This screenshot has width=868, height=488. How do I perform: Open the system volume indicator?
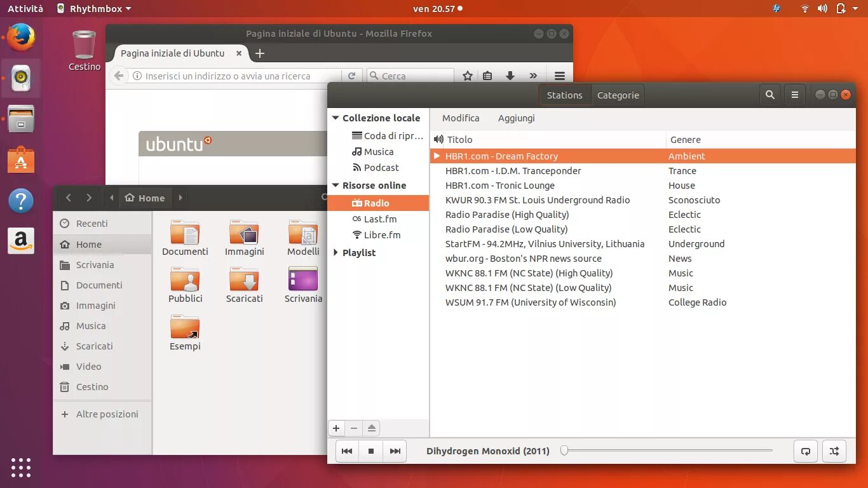[x=822, y=8]
